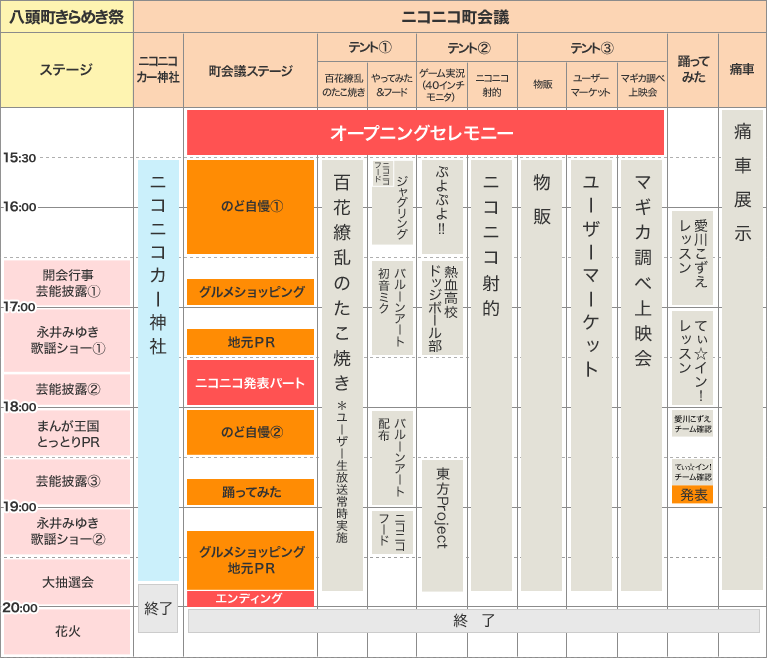Screen dimensions: 767x658
Task: Click the 17:00 time label
Action: 20,307
